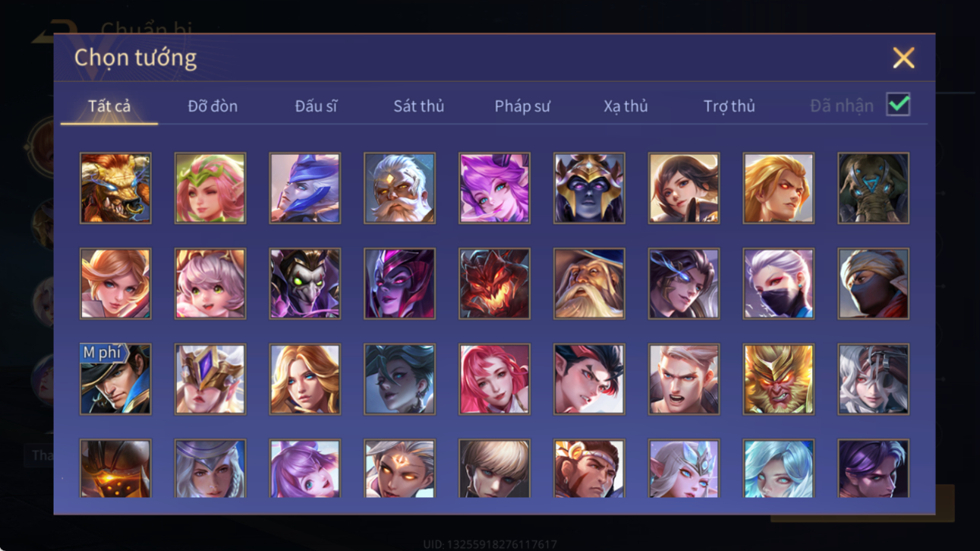Pick the red lava demon hero

[494, 283]
